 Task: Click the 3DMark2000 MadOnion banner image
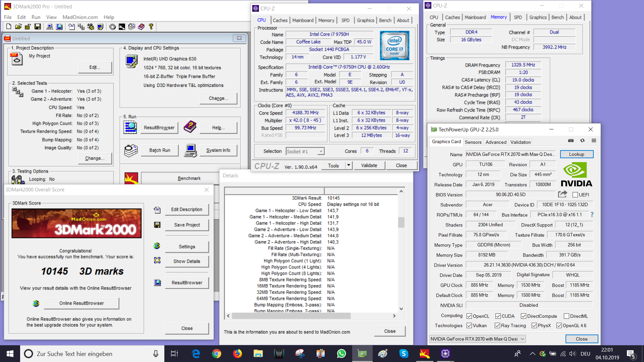[76, 223]
